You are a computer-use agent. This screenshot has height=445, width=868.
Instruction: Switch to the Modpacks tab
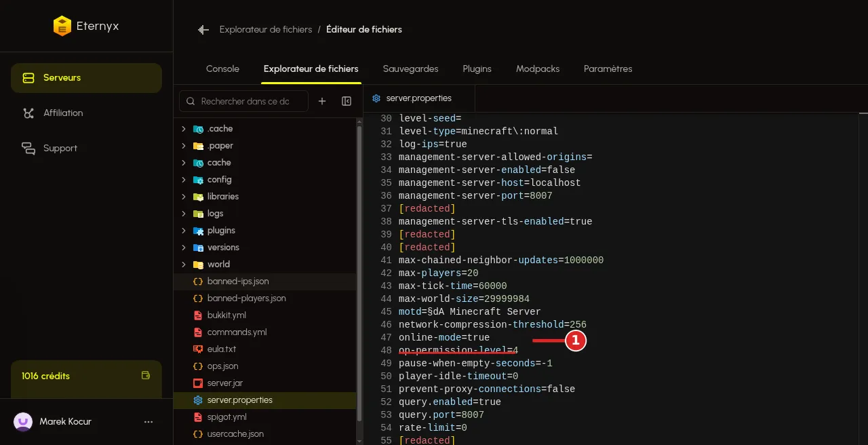[x=538, y=69]
